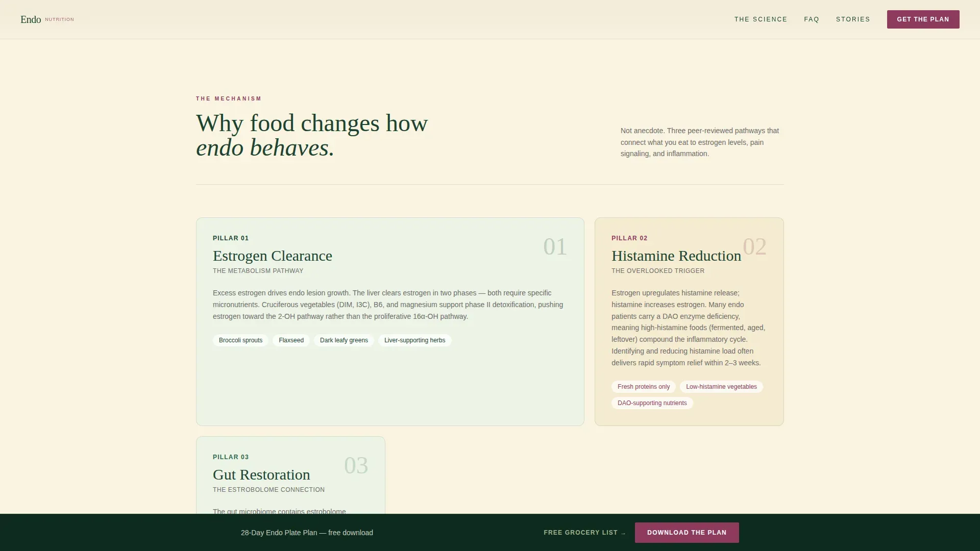Click the 'Why food changes how endo behaves' headline
The width and height of the screenshot is (980, 551).
click(311, 135)
